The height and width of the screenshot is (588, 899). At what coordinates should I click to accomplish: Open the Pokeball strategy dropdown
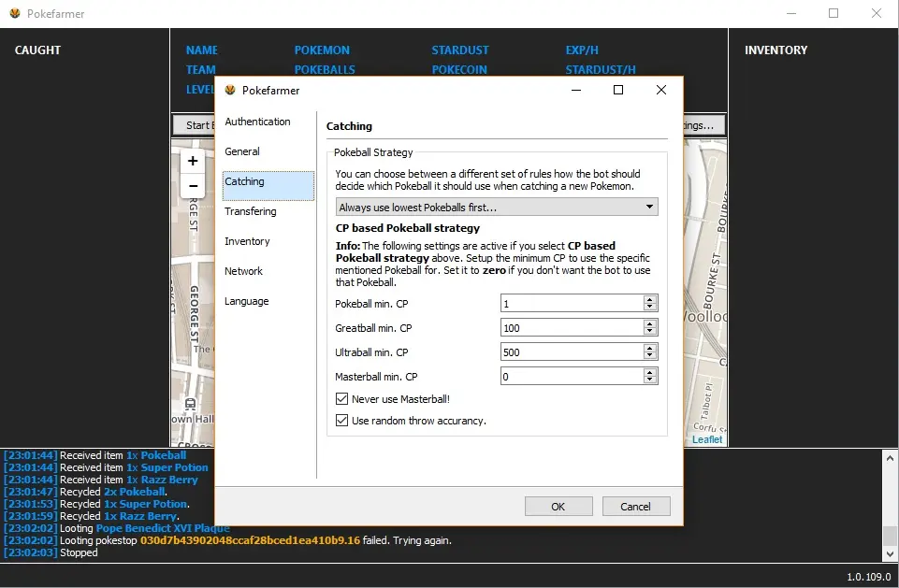pos(497,208)
